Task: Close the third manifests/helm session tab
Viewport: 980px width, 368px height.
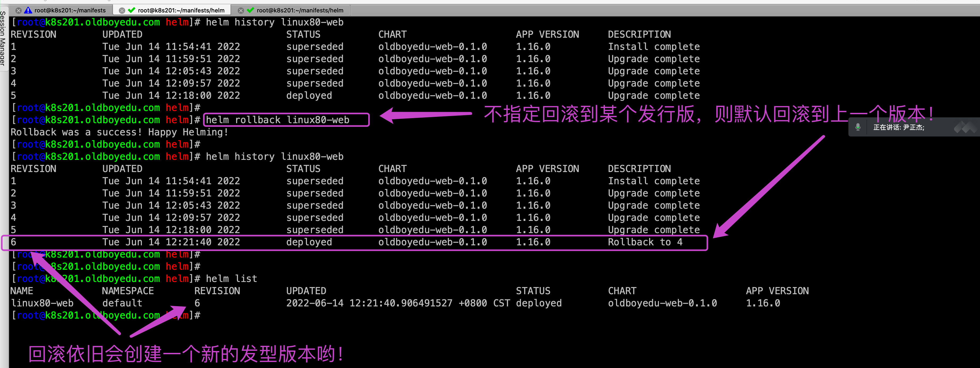Action: tap(241, 11)
